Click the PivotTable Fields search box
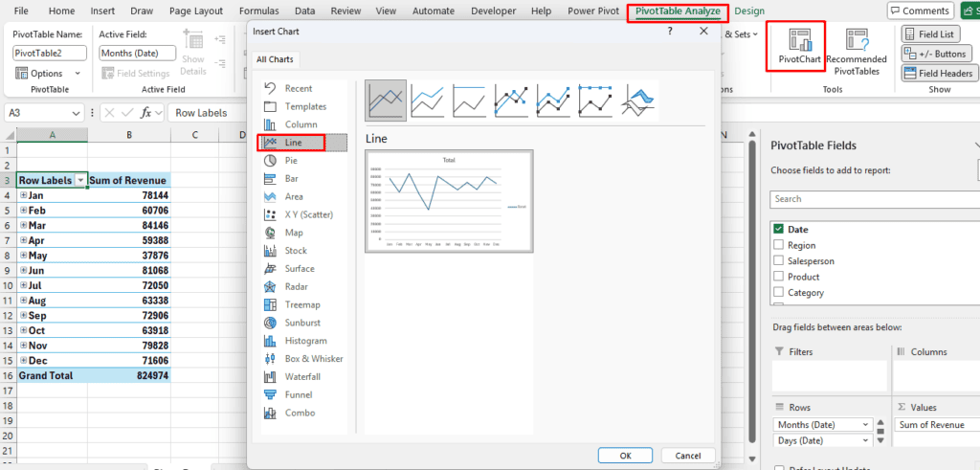This screenshot has width=980, height=470. pos(875,199)
